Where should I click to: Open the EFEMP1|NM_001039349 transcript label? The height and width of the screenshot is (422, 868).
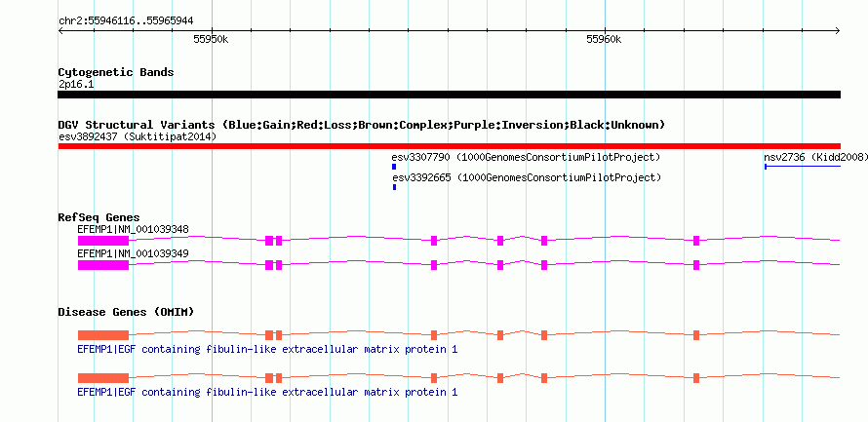coord(134,253)
